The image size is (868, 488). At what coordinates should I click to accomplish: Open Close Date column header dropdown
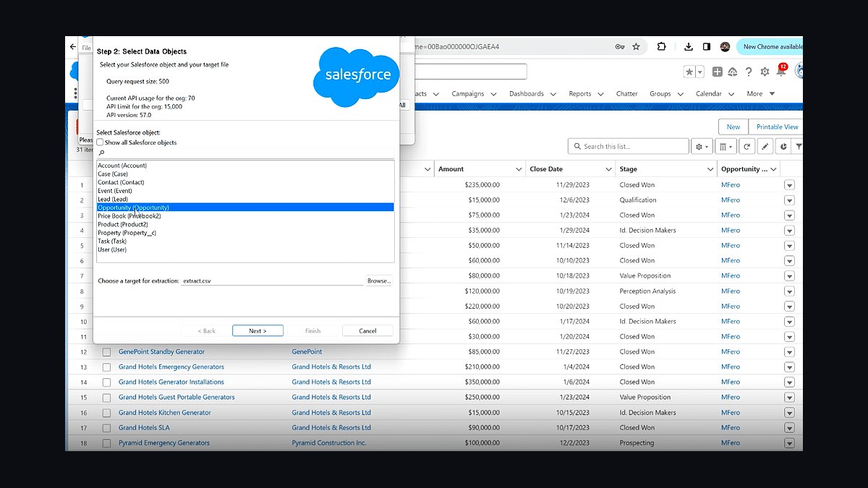pos(610,169)
